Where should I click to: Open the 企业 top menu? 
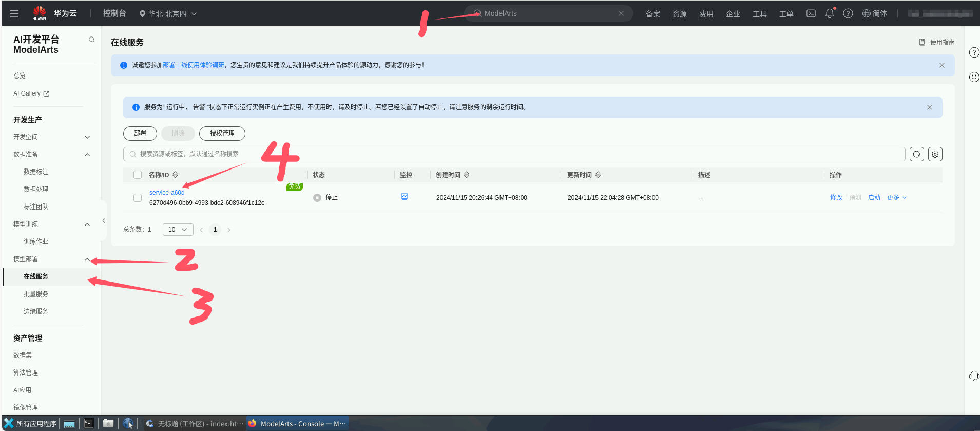(x=733, y=14)
